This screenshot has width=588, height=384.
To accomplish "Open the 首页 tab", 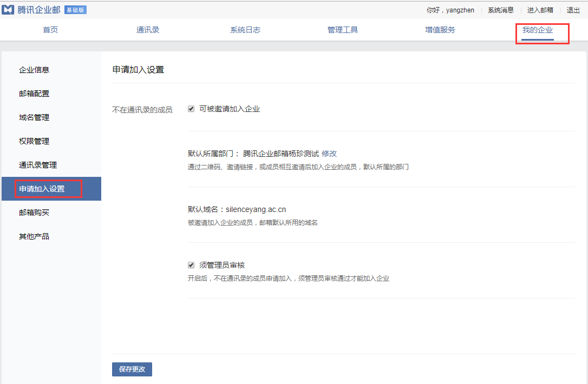I will (x=50, y=30).
